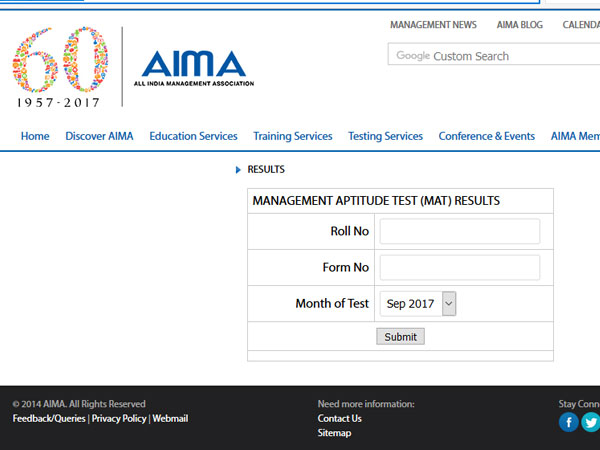Open the Privacy Policy link

[x=119, y=419]
